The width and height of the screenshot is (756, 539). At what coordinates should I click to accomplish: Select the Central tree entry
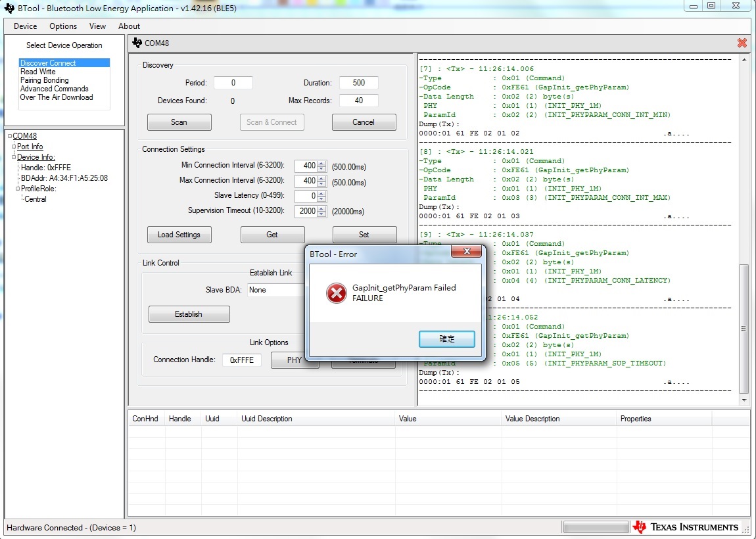pyautogui.click(x=35, y=199)
